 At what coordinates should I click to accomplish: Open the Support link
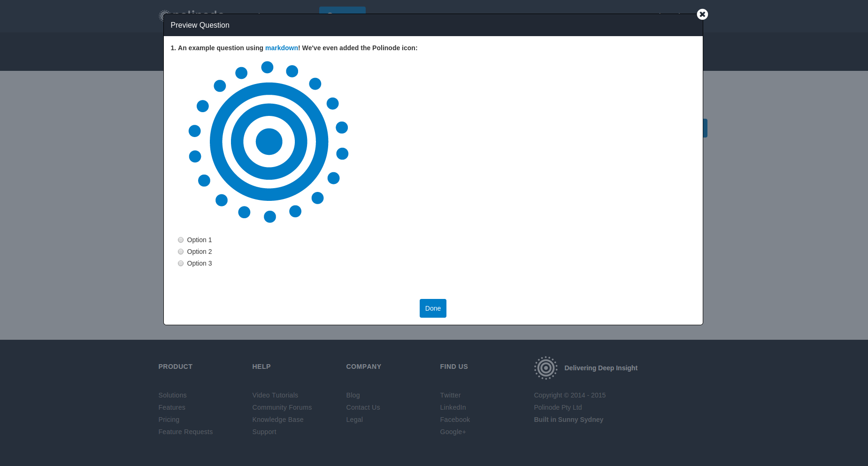pos(264,432)
